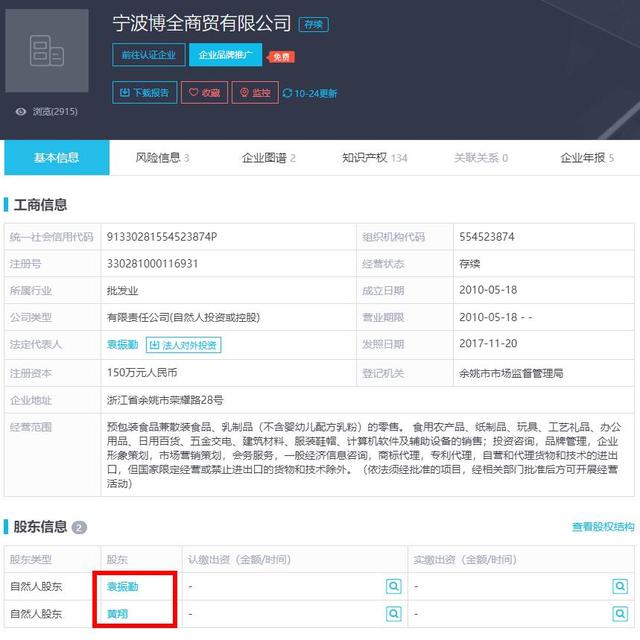Switch to the 风险信息 tab
Screen dimensions: 640x640
pos(162,158)
